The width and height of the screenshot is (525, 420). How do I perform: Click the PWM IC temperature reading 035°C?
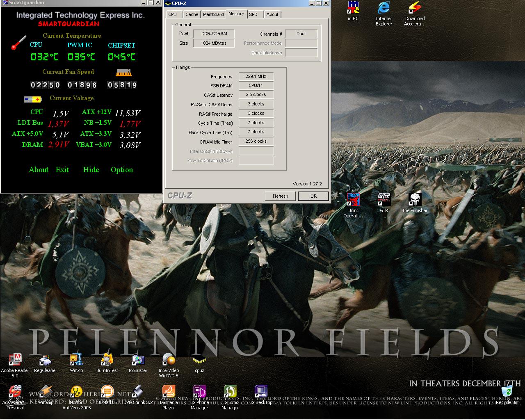[x=81, y=57]
